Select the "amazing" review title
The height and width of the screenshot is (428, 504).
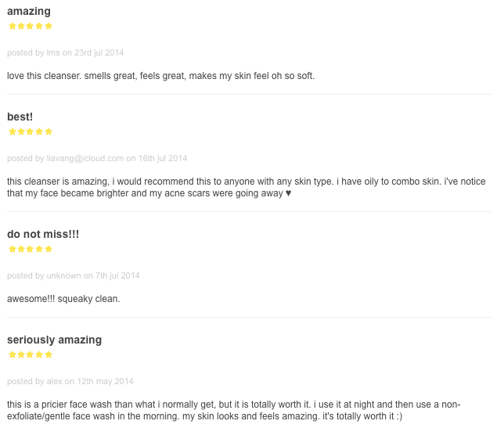[x=29, y=12]
